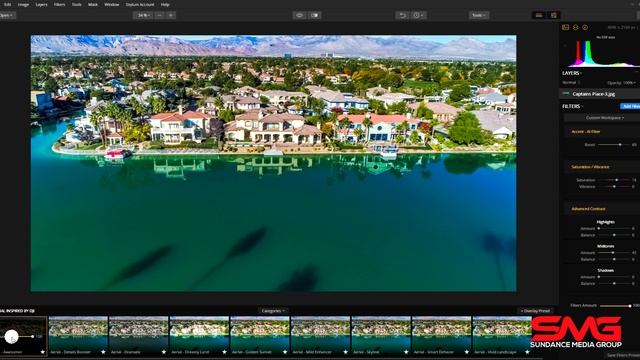Collapse the Accent AI Filter heading
640x360 pixels.
click(585, 131)
